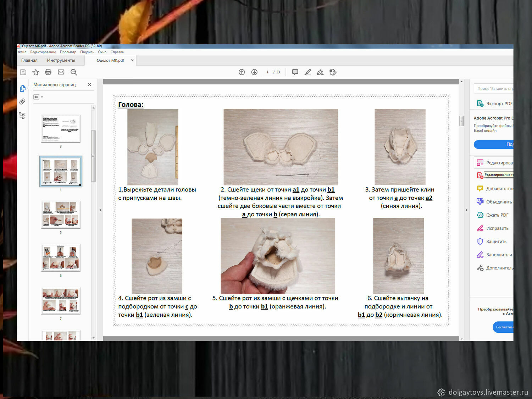Screen dimensions: 532x399
Task: Select page 5 thumbnail
Action: (x=61, y=215)
